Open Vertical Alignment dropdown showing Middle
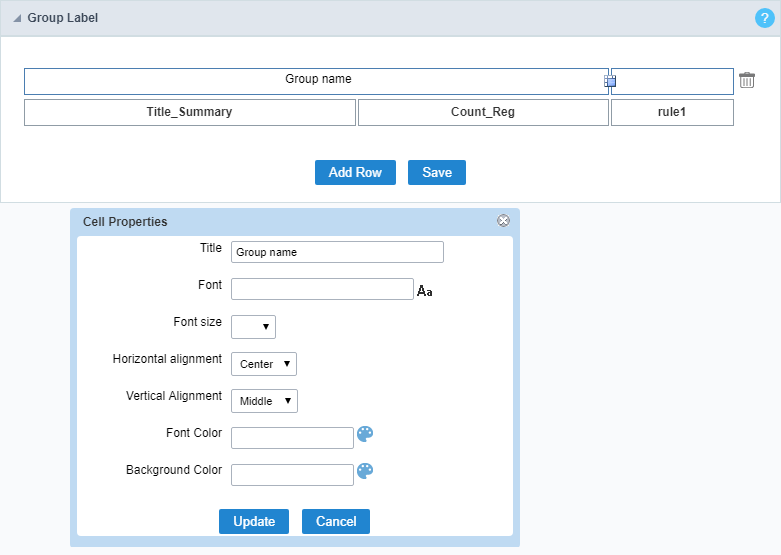 click(x=264, y=401)
